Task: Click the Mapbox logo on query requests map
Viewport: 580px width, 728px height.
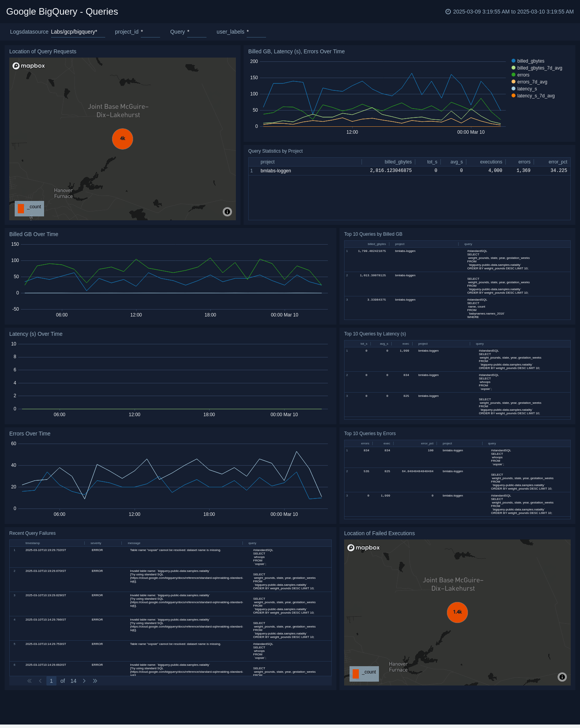Action: (29, 66)
